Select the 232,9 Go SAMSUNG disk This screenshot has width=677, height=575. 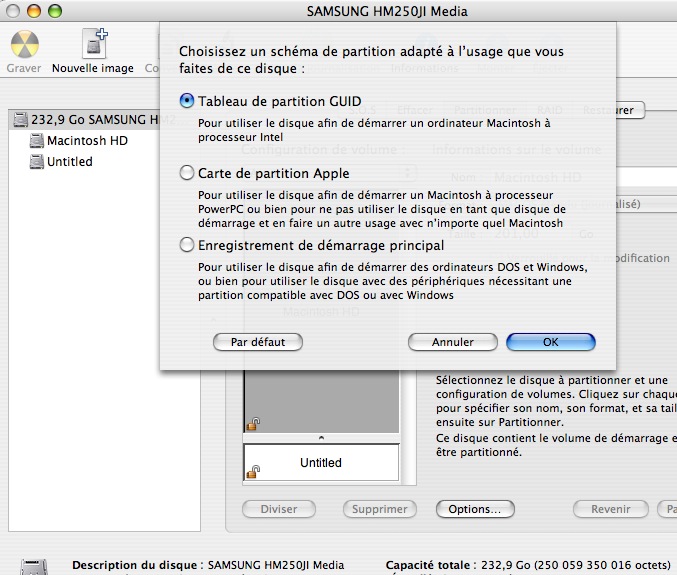tap(84, 120)
